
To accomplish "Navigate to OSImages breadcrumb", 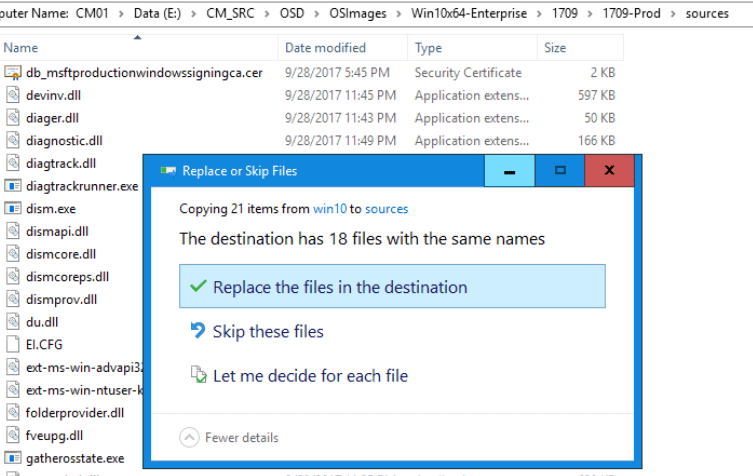I will pos(358,13).
